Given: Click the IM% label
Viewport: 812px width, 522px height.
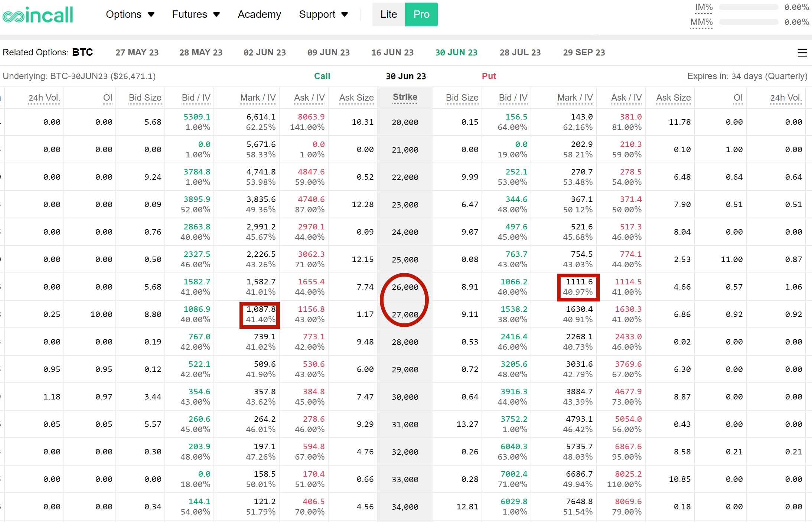Looking at the screenshot, I should [704, 7].
